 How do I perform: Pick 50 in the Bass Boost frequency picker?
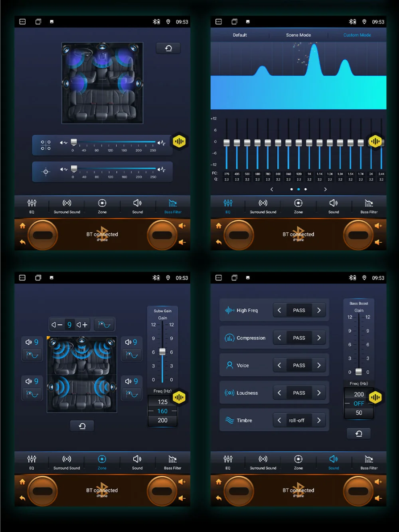click(359, 413)
